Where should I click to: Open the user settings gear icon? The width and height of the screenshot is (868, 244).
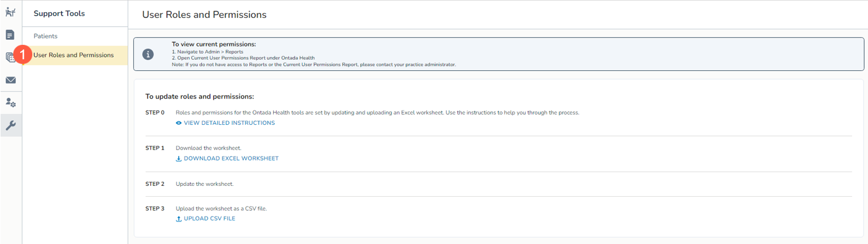10,102
